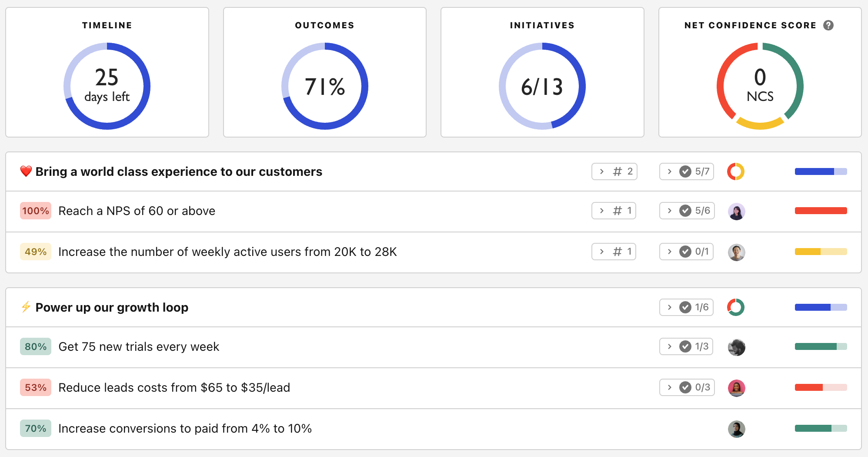This screenshot has height=457, width=868.
Task: Expand the 1/3 initiatives chevron on new trials row
Action: (670, 346)
